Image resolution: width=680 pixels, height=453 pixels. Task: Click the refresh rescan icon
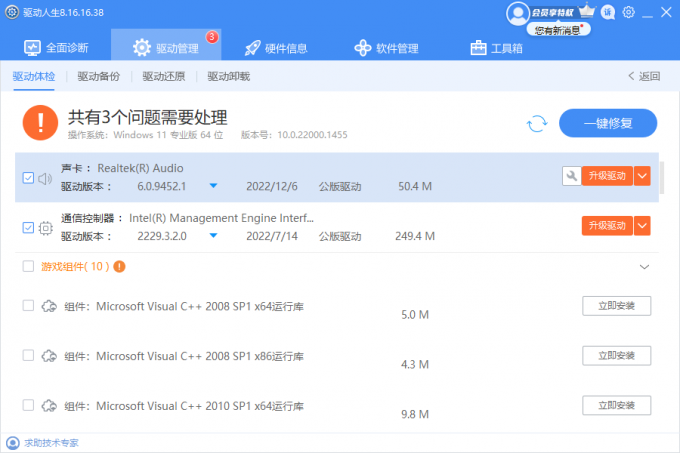pos(537,124)
